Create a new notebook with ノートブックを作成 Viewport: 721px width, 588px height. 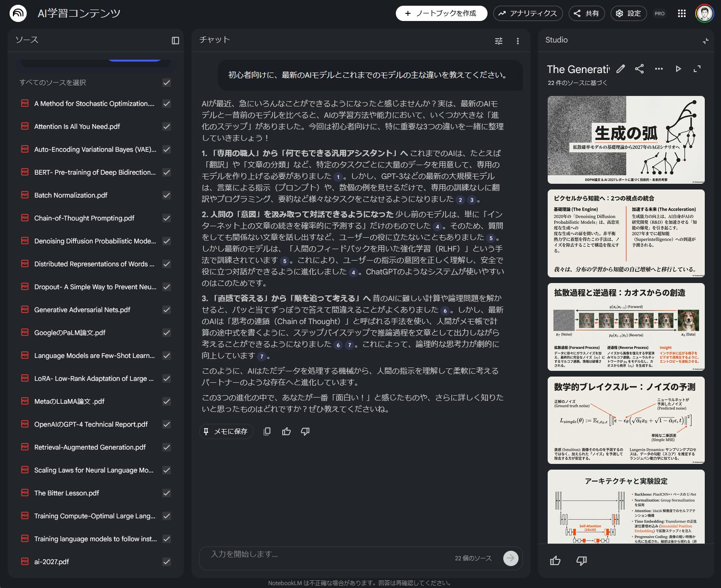tap(441, 13)
